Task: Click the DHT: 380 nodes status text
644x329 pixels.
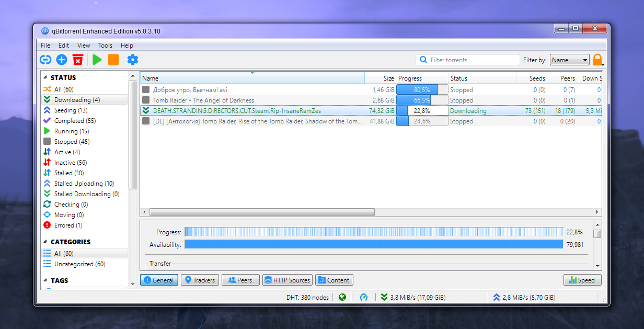Action: coord(307,297)
